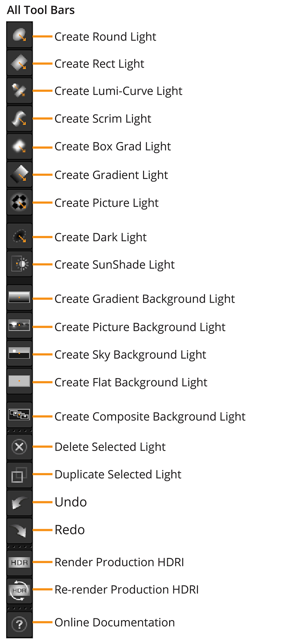
Task: Undo the last action
Action: pos(19,503)
